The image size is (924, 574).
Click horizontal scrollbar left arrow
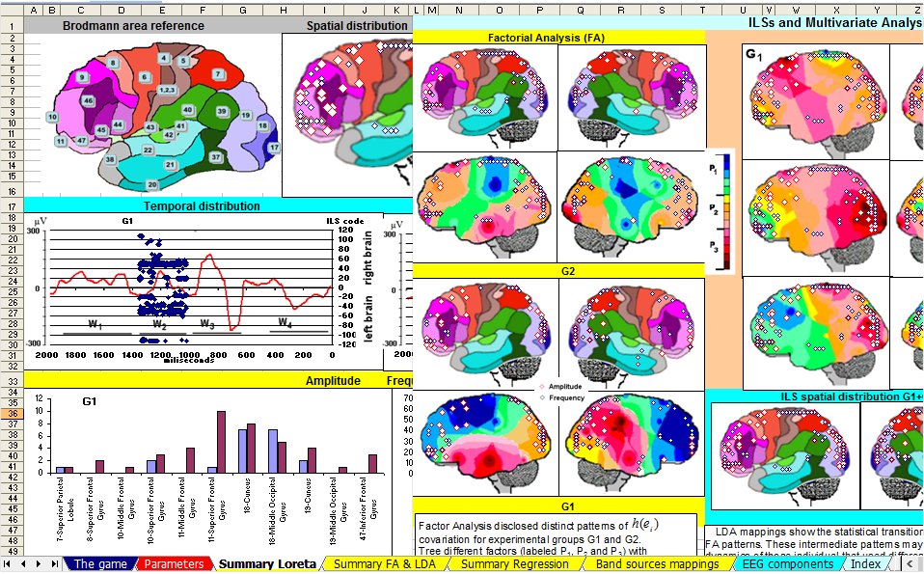[910, 563]
